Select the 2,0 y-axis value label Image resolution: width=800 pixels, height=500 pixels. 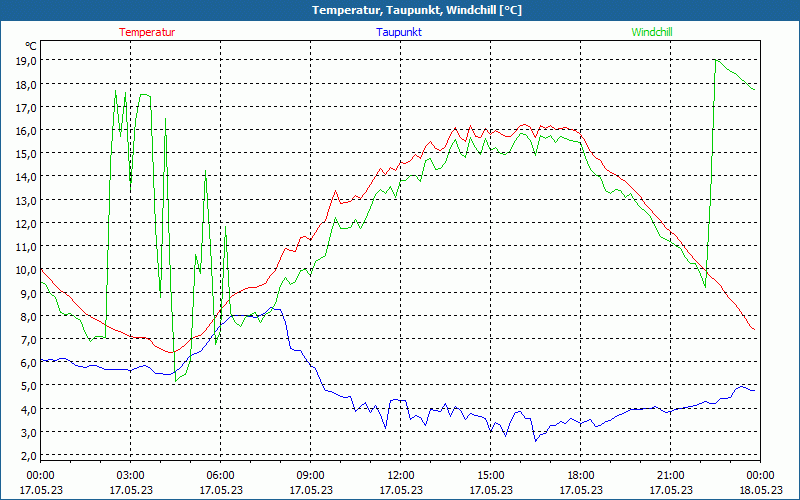pos(26,456)
